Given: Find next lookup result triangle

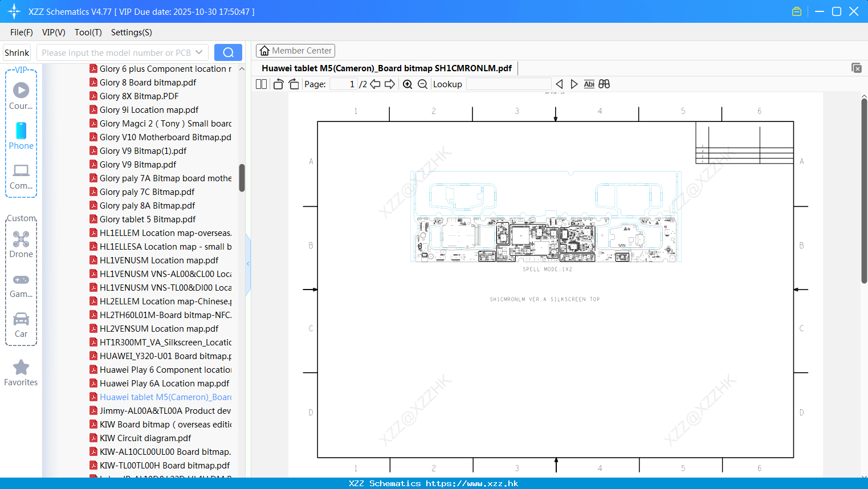Looking at the screenshot, I should [574, 84].
